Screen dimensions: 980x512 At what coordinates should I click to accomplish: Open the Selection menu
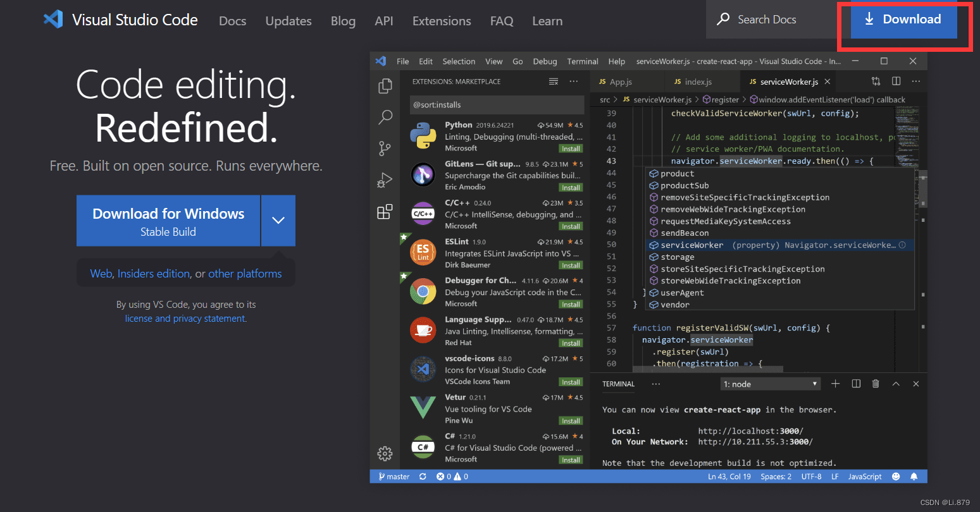point(459,61)
